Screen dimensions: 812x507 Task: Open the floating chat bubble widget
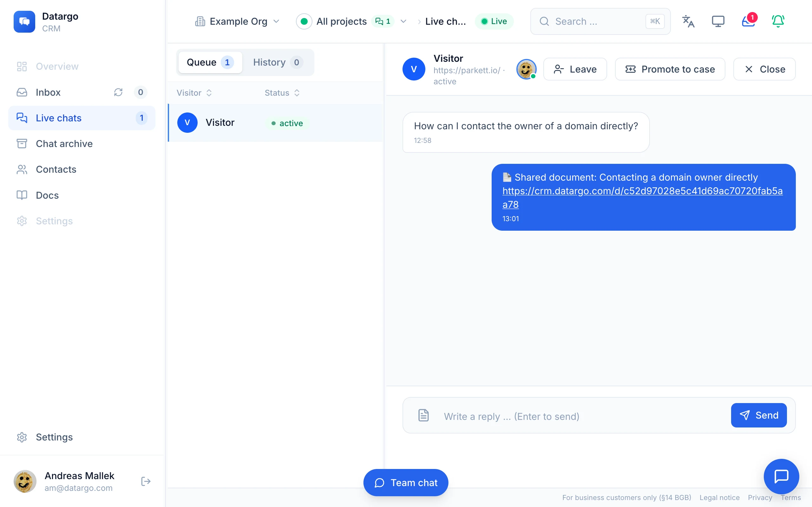pyautogui.click(x=781, y=476)
